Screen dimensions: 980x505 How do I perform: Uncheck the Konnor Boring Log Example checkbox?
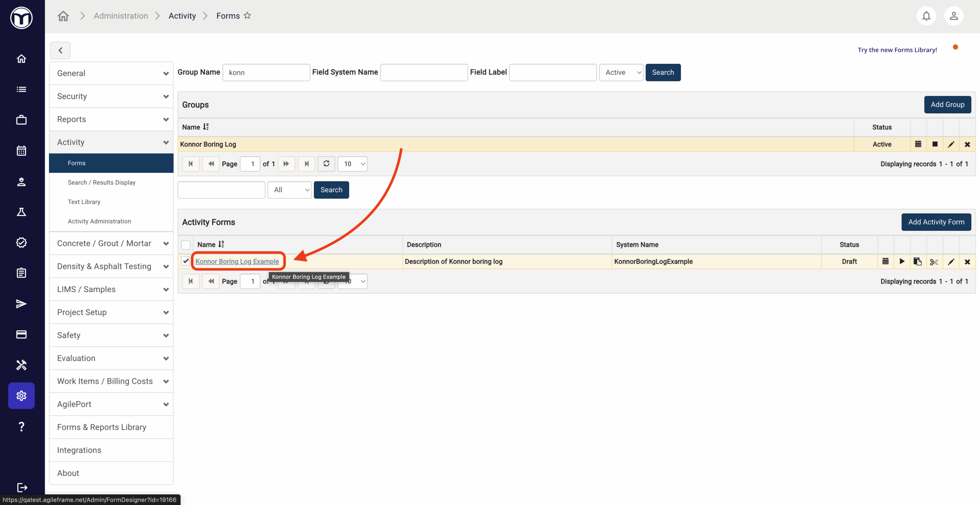(186, 261)
